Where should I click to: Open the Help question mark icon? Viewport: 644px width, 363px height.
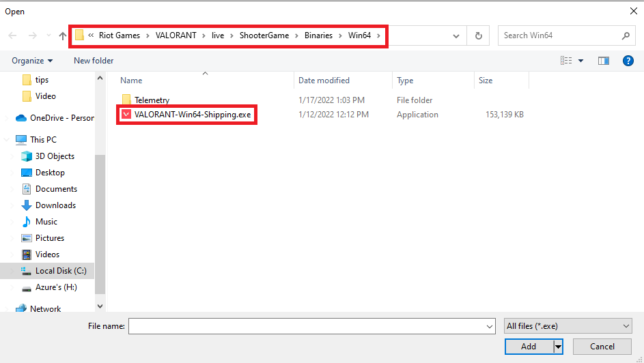pos(628,61)
